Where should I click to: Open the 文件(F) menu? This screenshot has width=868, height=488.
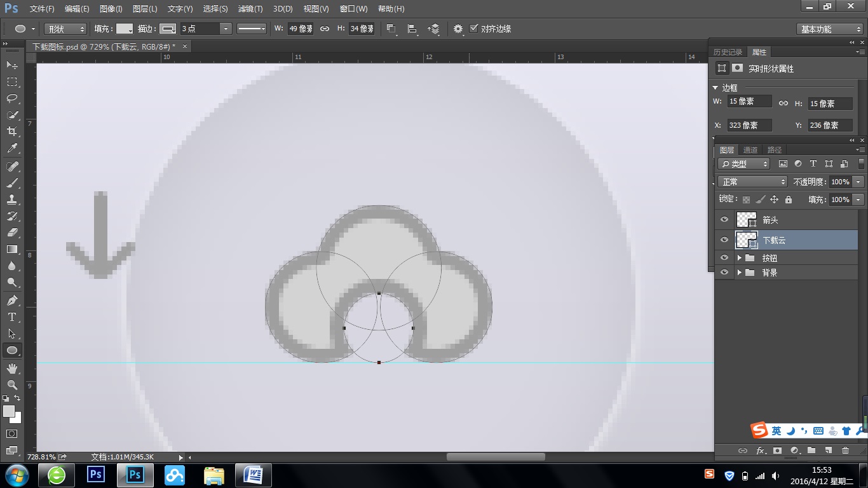[x=42, y=9]
